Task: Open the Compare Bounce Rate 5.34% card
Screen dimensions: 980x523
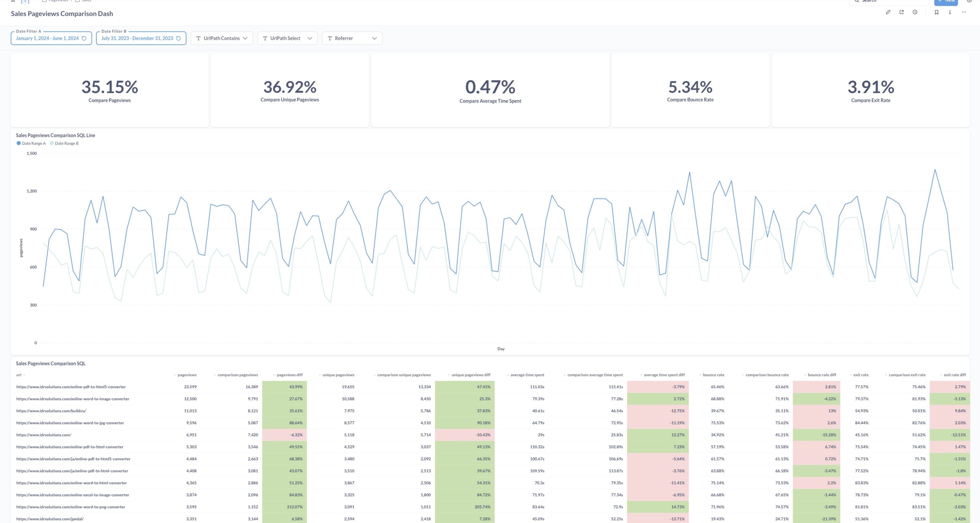Action: tap(690, 90)
